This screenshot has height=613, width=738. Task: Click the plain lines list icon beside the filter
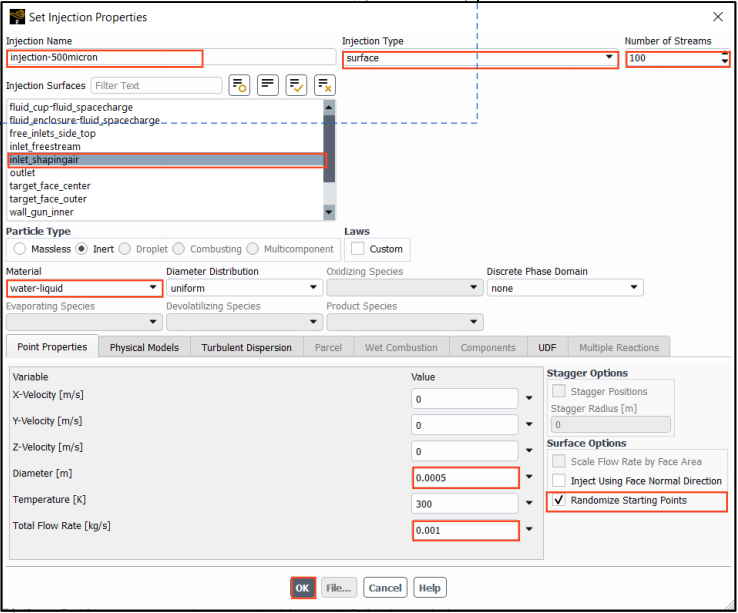pyautogui.click(x=268, y=85)
